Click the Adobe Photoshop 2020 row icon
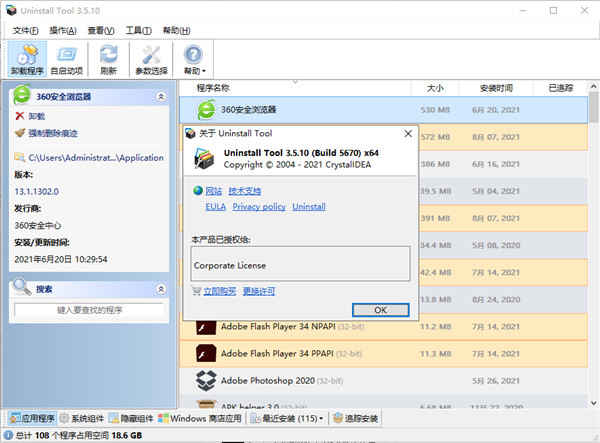The height and width of the screenshot is (443, 600). 206,381
